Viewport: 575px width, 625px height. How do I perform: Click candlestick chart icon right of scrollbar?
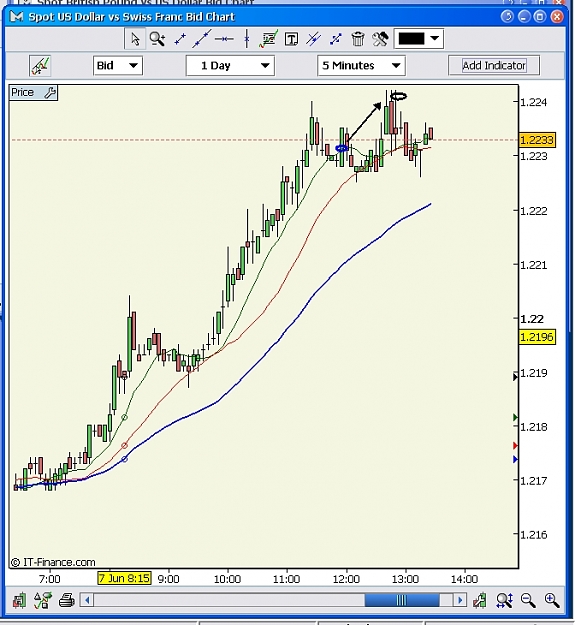480,600
